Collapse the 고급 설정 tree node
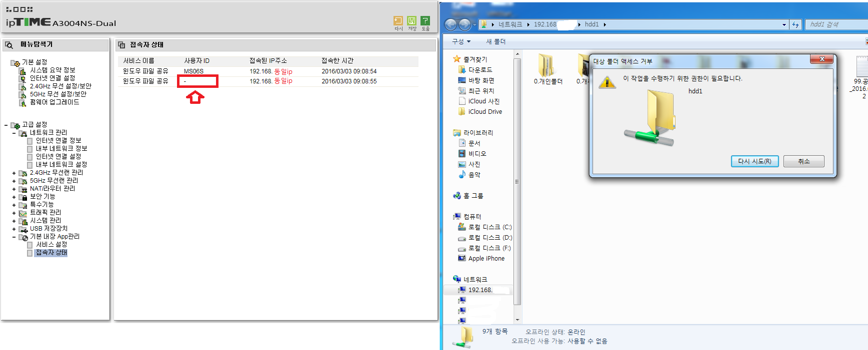Image resolution: width=868 pixels, height=350 pixels. tap(6, 125)
